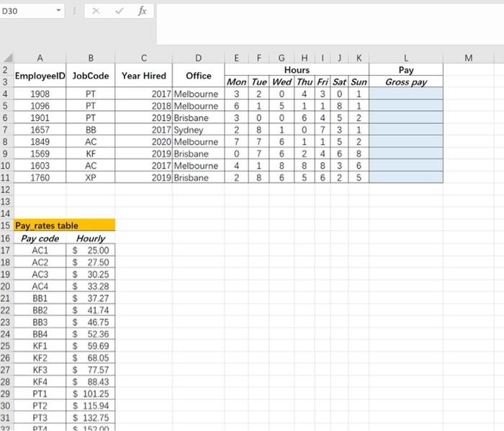The height and width of the screenshot is (431, 504).
Task: Select Year Hired 2018 cell
Action: point(144,106)
